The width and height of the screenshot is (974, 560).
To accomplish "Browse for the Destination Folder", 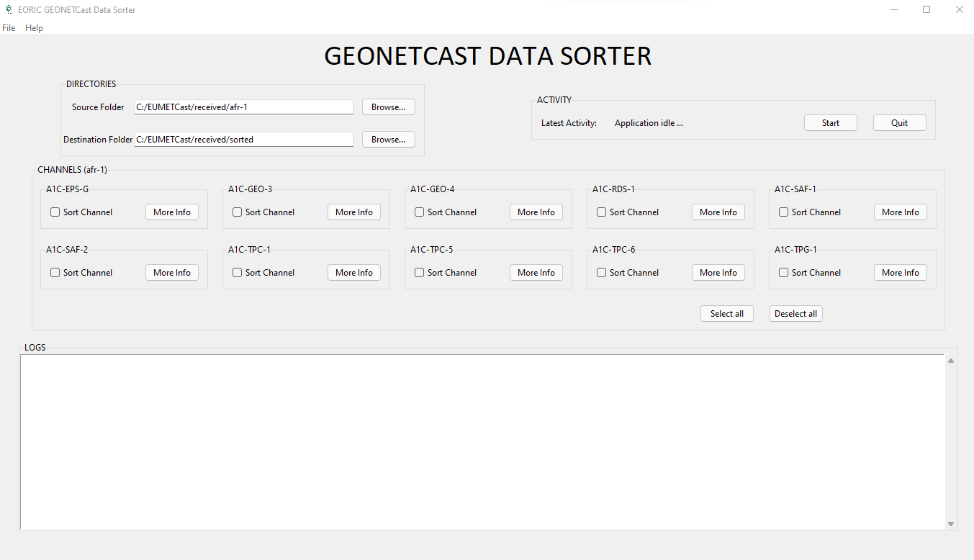I will (x=389, y=140).
